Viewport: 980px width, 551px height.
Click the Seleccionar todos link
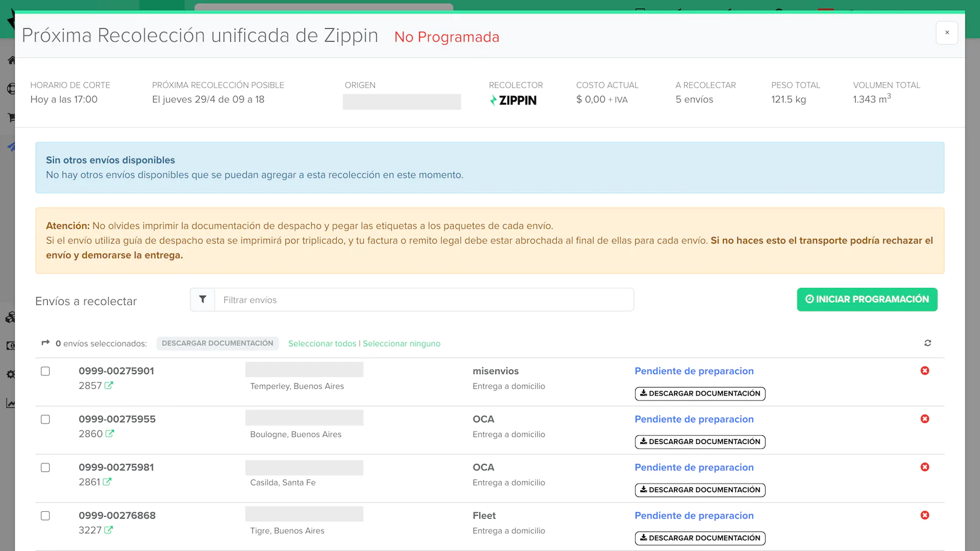322,344
